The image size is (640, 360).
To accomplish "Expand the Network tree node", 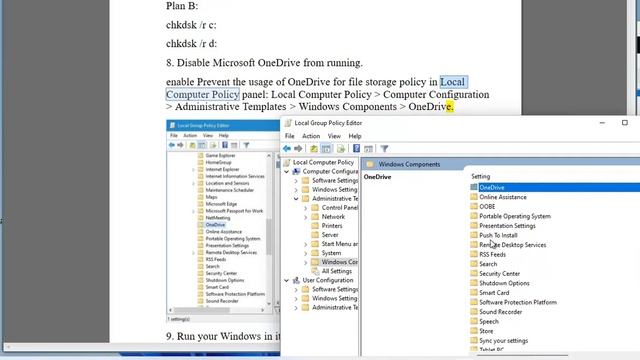I will pos(305,217).
